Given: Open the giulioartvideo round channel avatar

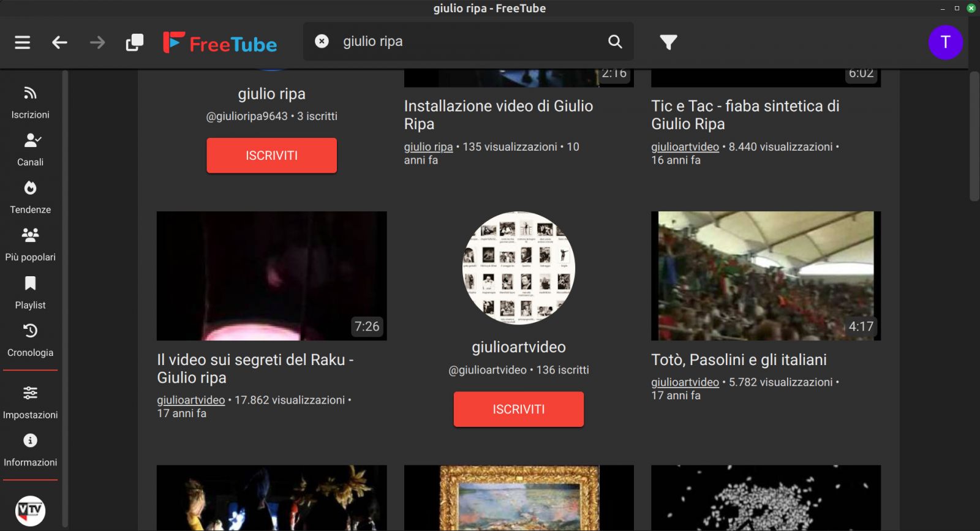Looking at the screenshot, I should 518,268.
